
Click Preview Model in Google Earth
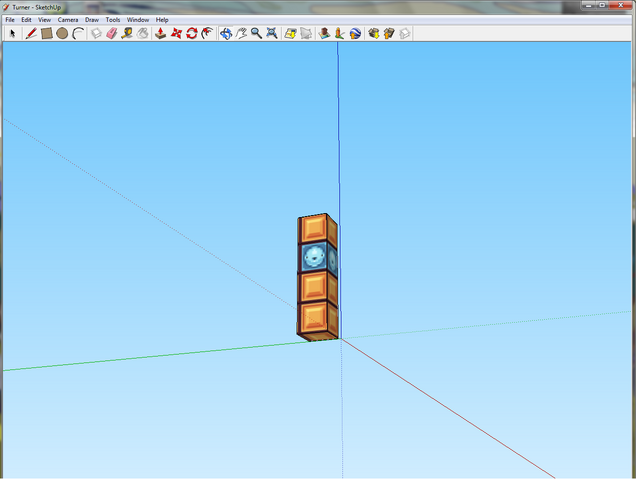[355, 33]
